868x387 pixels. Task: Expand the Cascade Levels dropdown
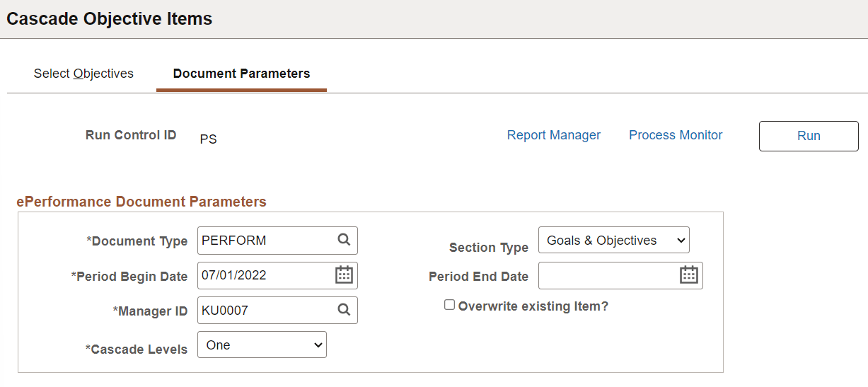pos(262,345)
